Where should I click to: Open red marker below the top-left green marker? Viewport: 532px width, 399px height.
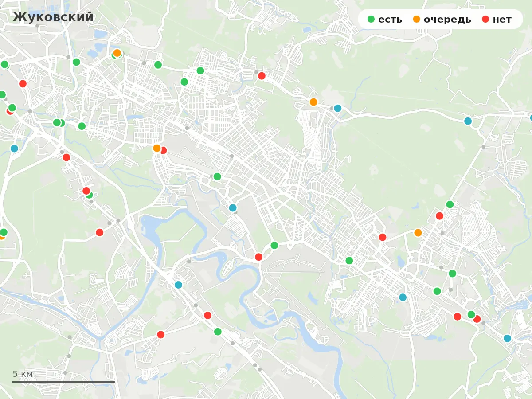tap(23, 84)
